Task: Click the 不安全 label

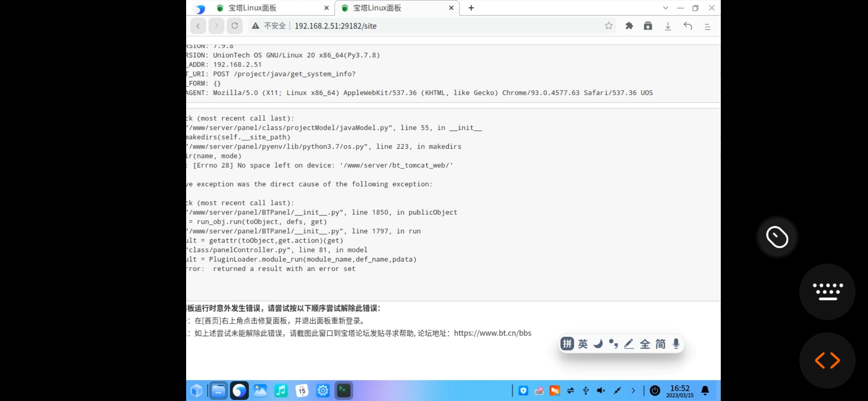Action: click(x=275, y=26)
